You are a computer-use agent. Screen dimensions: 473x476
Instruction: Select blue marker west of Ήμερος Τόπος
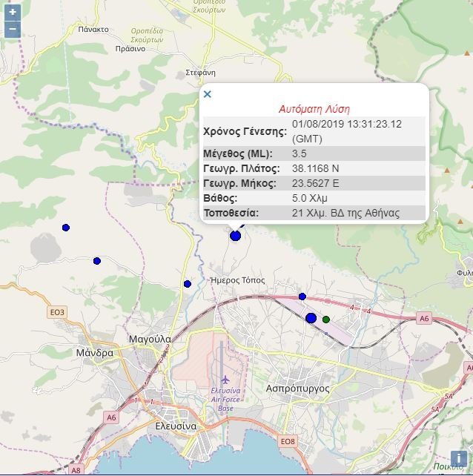188,284
